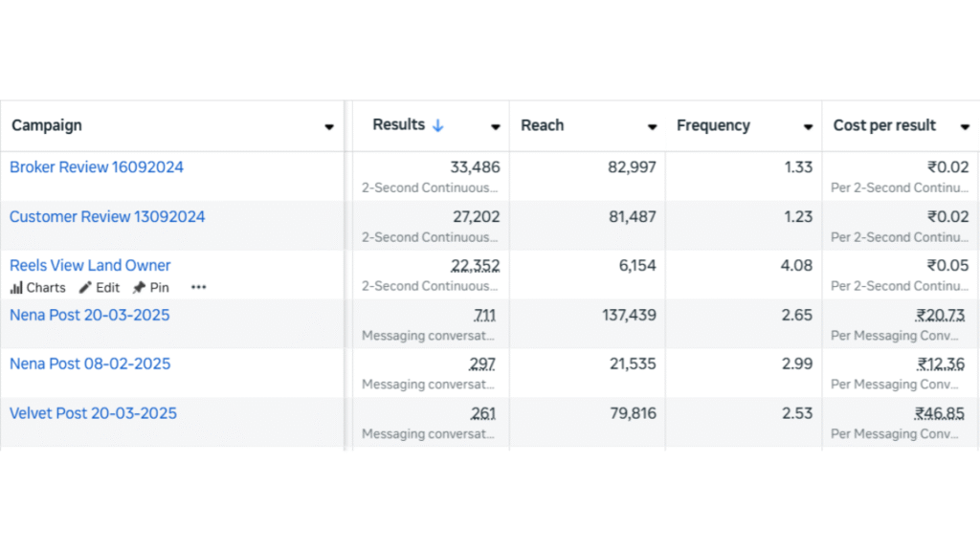Open the Nena Post 08-02-2025 campaign
The height and width of the screenshot is (551, 980).
coord(90,364)
